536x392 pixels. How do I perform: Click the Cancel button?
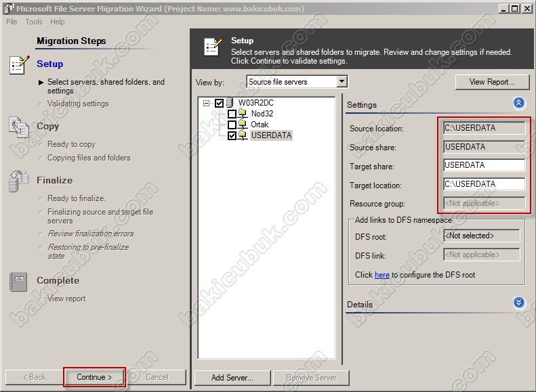coord(157,377)
